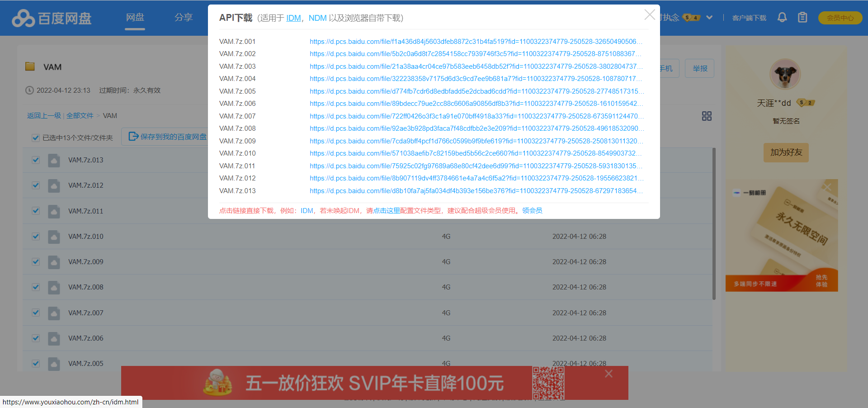The image size is (868, 408).
Task: Uncheck the VAM.7z.007 checkbox
Action: click(36, 313)
